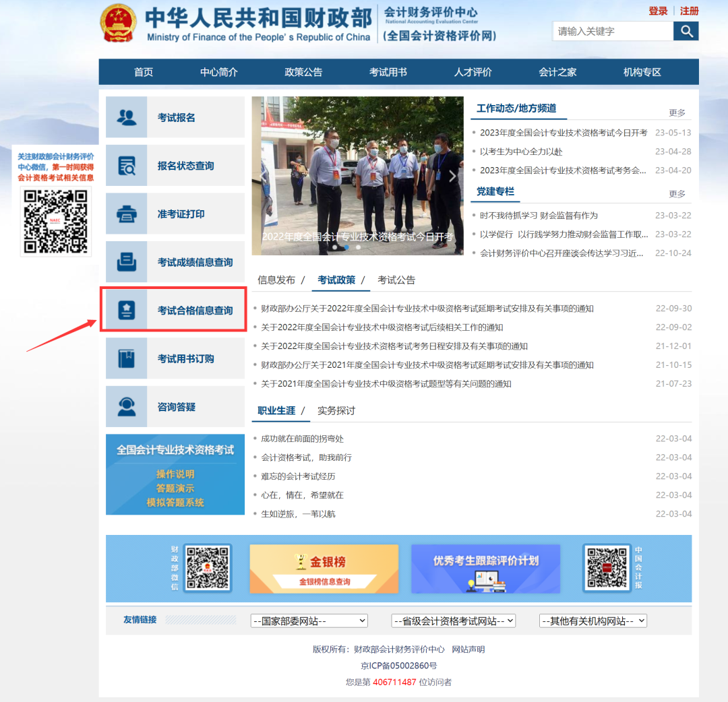Click the 注册 link at top right
Viewport: 728px width, 702px height.
pyautogui.click(x=690, y=11)
